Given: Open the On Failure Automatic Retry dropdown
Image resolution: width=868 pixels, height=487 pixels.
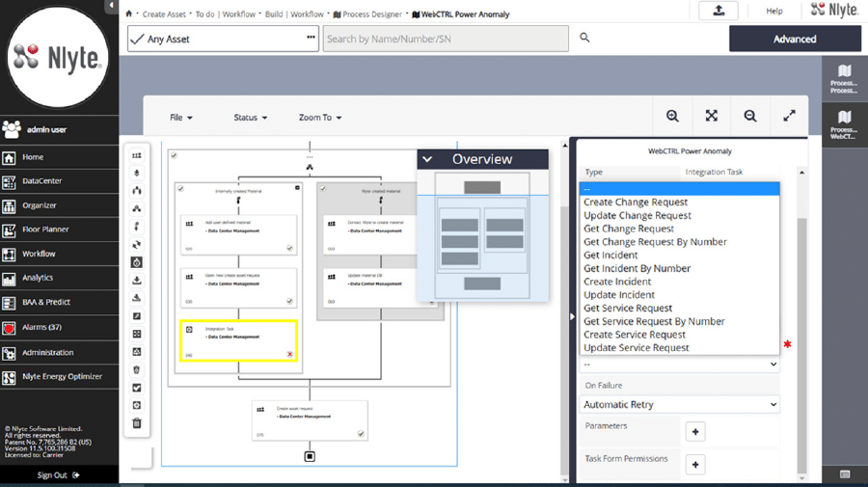Looking at the screenshot, I should point(678,405).
